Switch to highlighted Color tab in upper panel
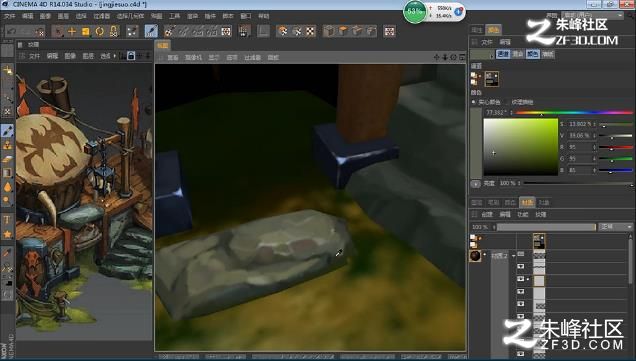Image resolution: width=636 pixels, height=361 pixels. [493, 30]
